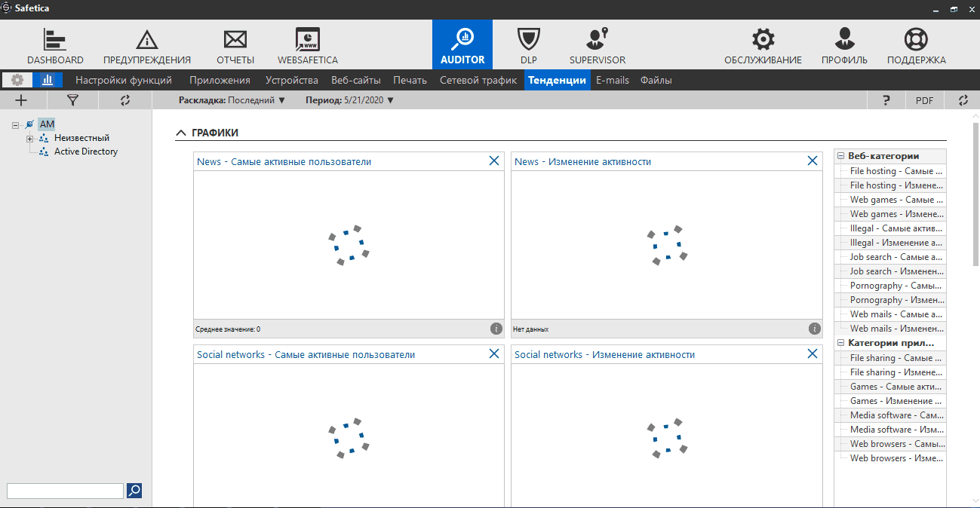Open the Профиль profile section

click(844, 45)
